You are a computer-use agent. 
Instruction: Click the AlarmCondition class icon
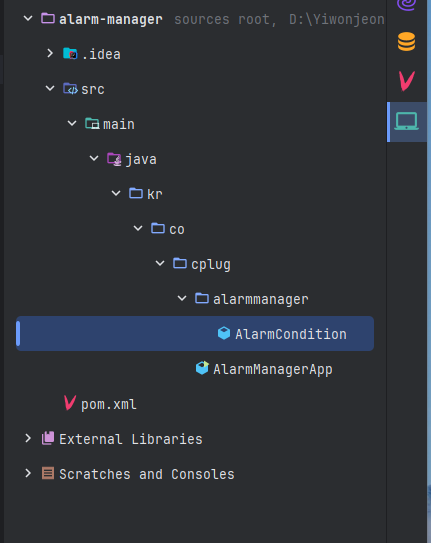[224, 333]
